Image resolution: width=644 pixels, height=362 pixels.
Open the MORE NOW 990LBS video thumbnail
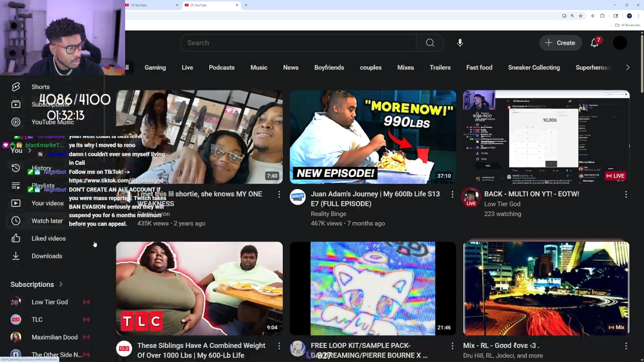pos(373,137)
